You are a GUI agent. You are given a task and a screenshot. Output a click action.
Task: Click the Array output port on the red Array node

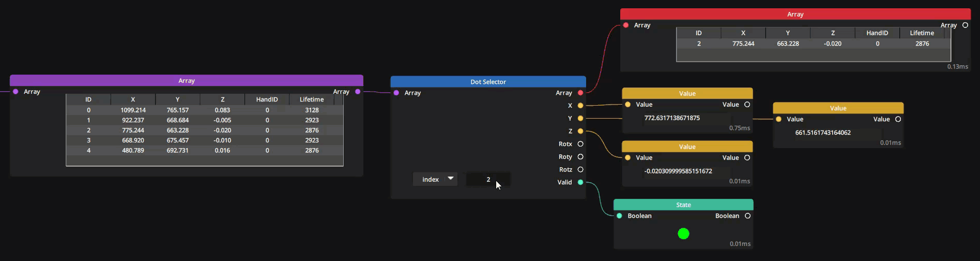point(965,25)
